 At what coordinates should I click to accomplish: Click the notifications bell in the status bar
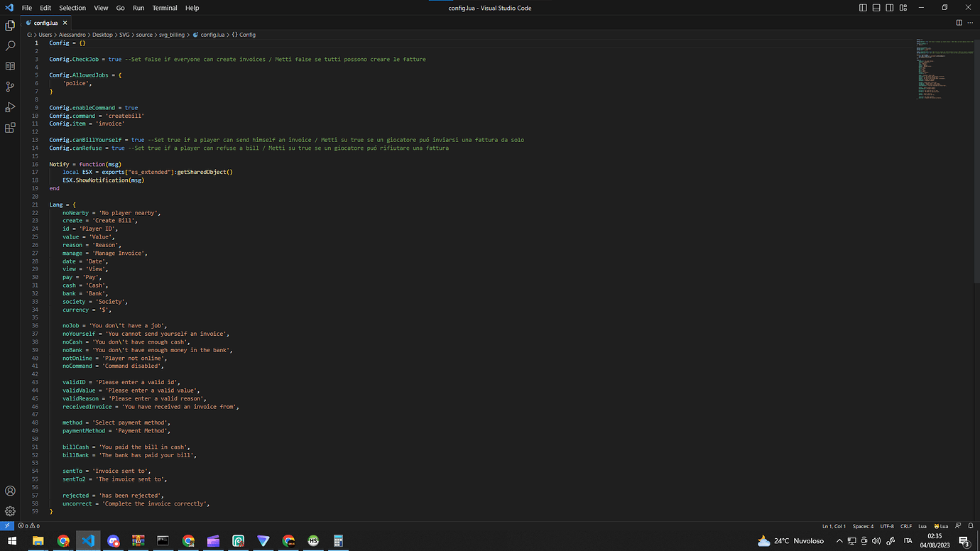pyautogui.click(x=970, y=525)
